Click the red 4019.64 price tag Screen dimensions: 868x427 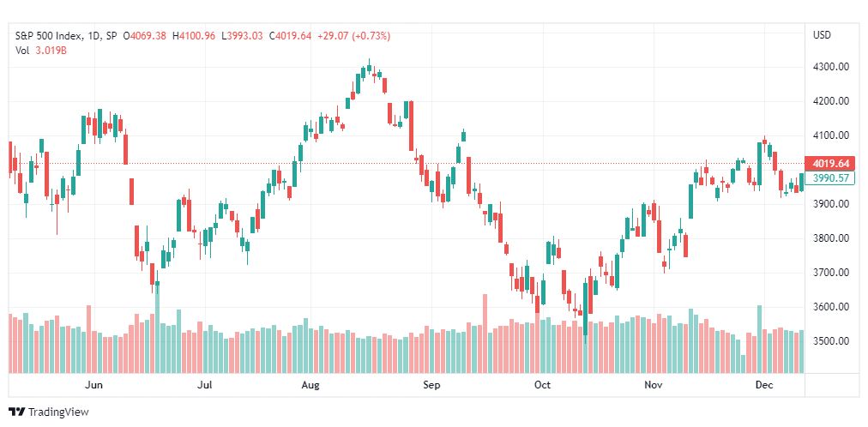(x=829, y=164)
